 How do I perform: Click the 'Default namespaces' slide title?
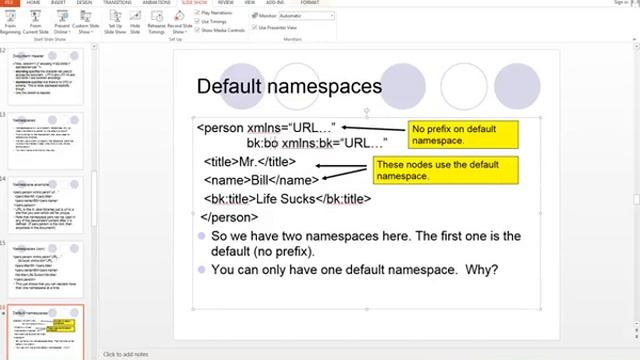(x=289, y=87)
